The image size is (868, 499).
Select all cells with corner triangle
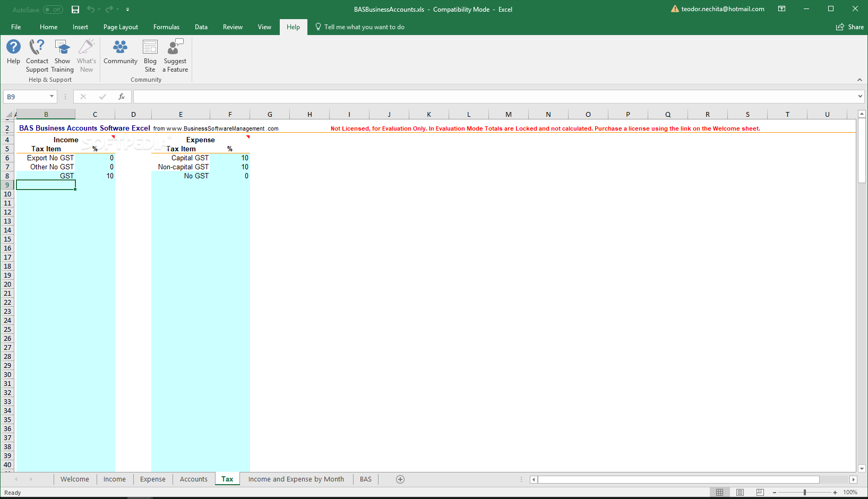(x=8, y=114)
